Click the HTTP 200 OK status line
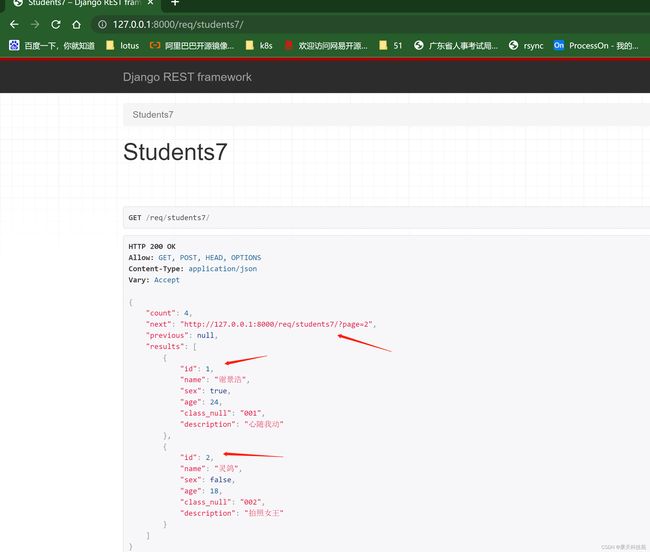Image resolution: width=650 pixels, height=552 pixels. point(152,247)
